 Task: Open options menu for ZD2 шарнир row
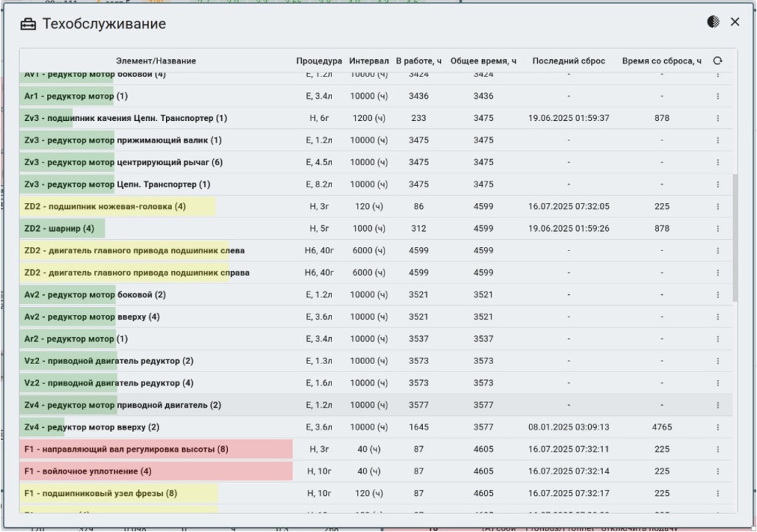pyautogui.click(x=717, y=229)
